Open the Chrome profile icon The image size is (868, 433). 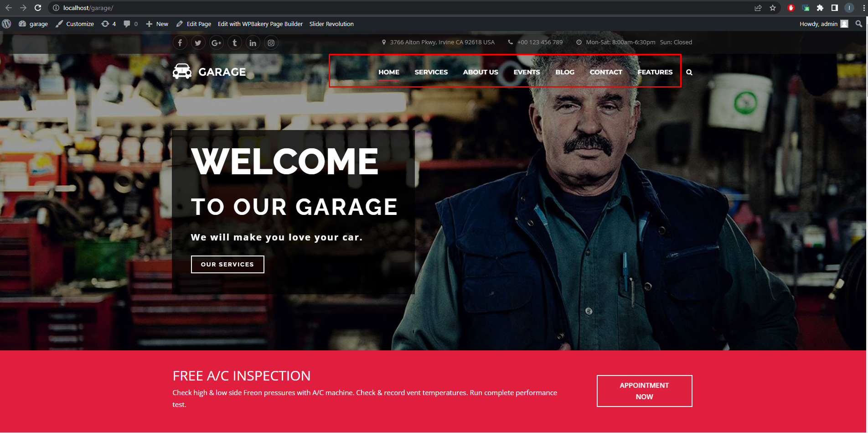pos(849,8)
